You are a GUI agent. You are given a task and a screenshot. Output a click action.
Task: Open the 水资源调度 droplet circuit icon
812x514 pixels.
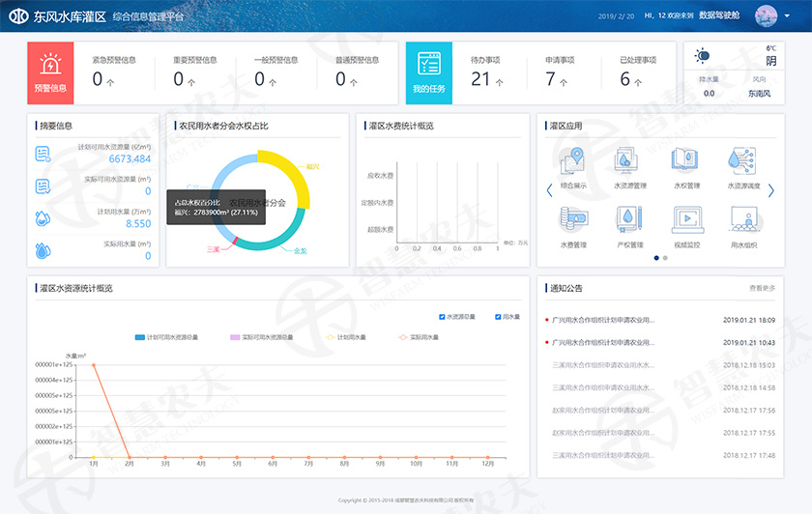tap(743, 160)
